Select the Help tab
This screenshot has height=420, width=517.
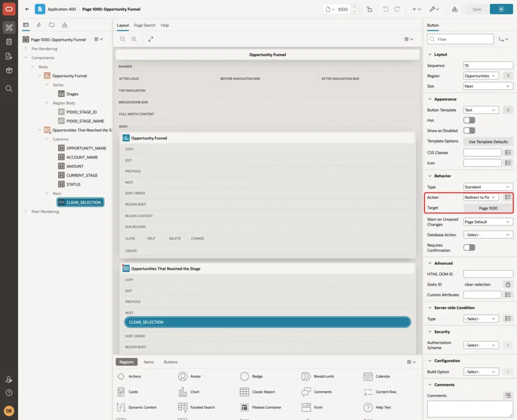tap(165, 25)
